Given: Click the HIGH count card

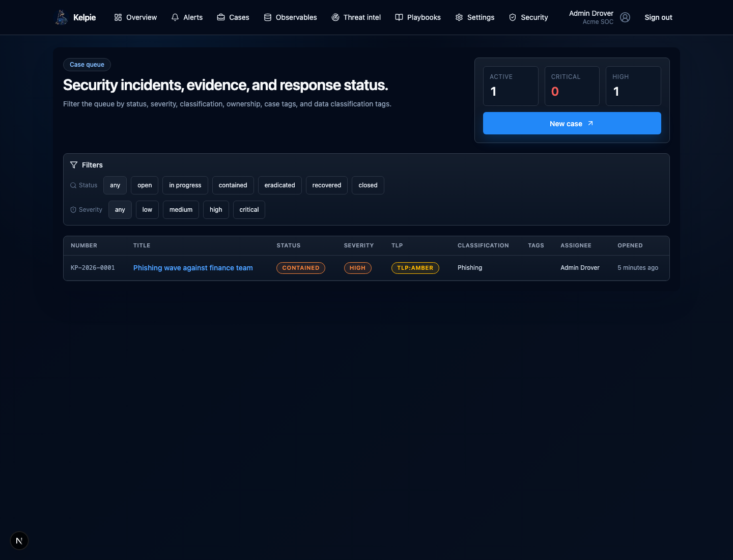Looking at the screenshot, I should (633, 86).
